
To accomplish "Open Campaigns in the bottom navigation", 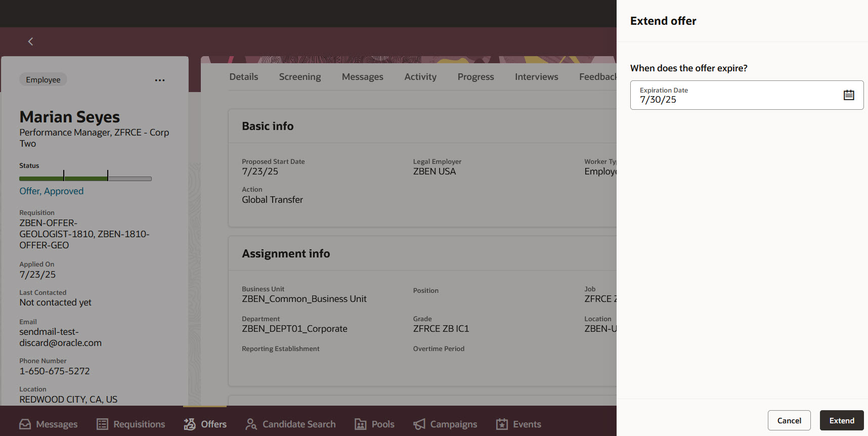I will coord(445,424).
